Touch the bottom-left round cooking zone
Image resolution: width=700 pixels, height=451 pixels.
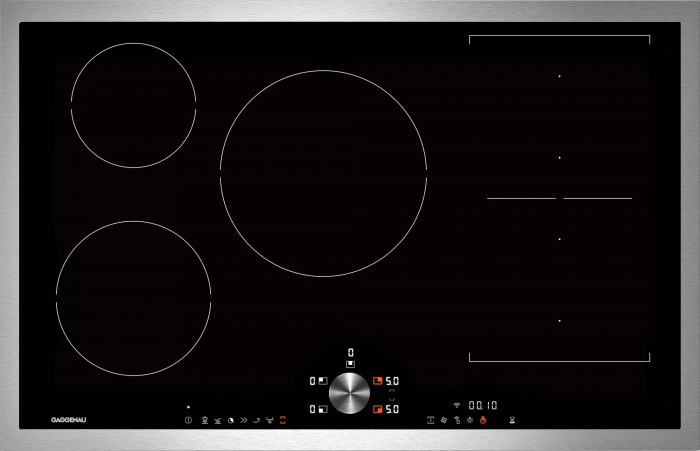click(x=133, y=298)
